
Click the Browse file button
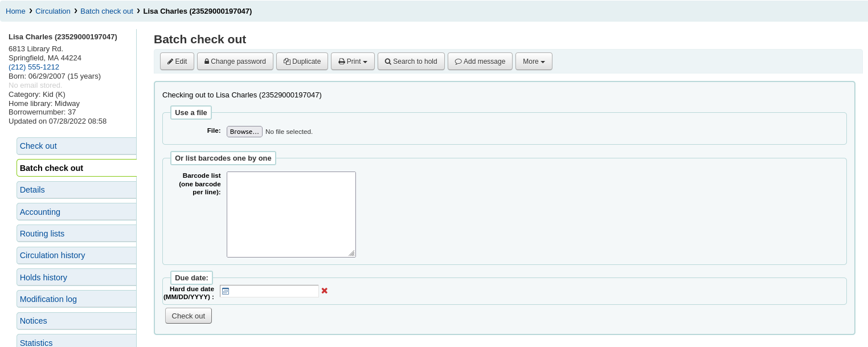(x=244, y=132)
